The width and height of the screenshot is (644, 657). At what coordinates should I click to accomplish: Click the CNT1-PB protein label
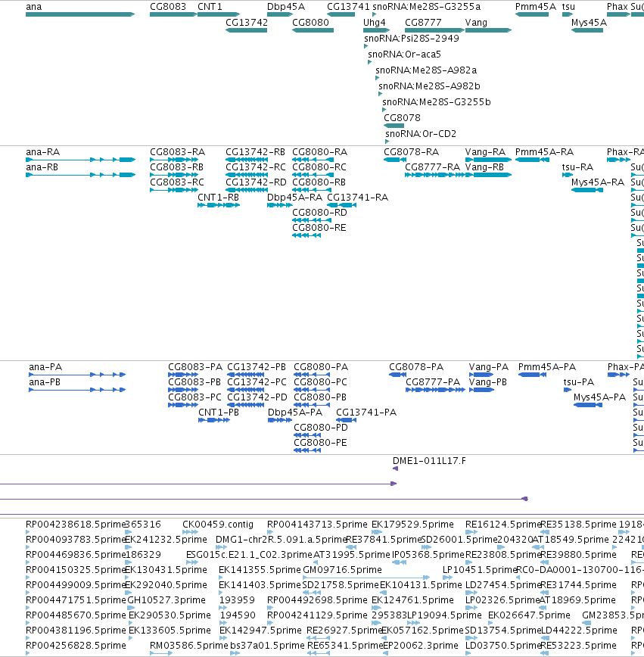(218, 413)
